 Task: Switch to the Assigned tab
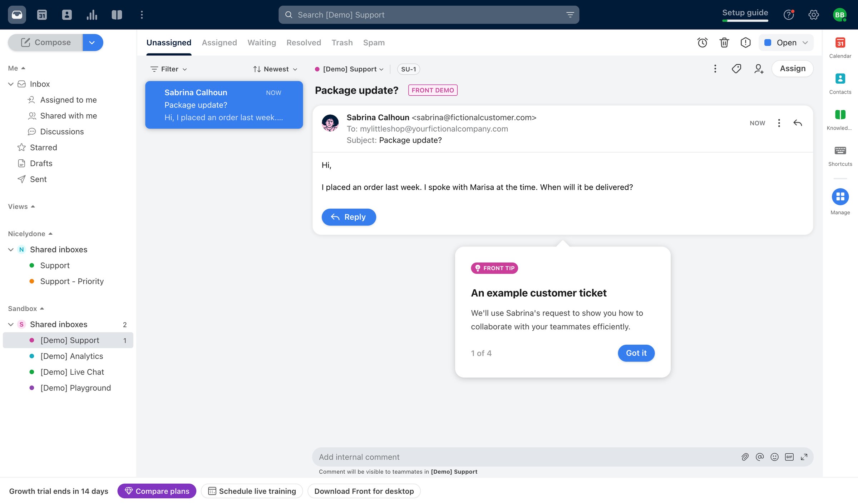tap(219, 43)
